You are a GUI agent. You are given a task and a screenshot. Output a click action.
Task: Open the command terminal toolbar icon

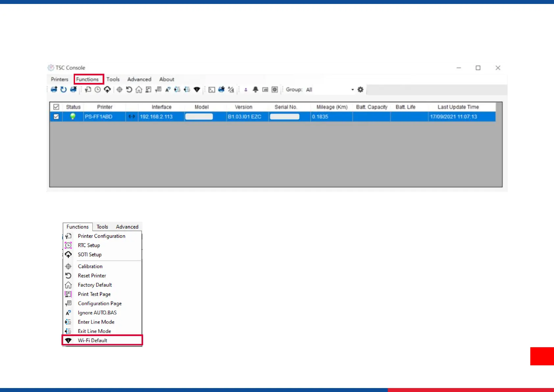click(x=212, y=90)
